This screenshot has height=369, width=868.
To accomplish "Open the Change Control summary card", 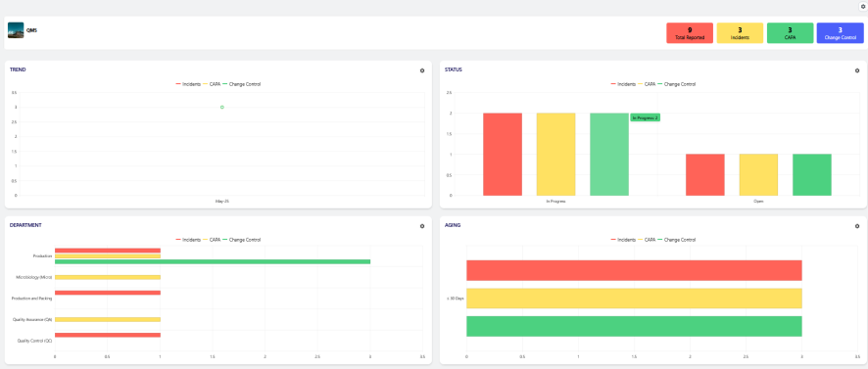I will (840, 33).
